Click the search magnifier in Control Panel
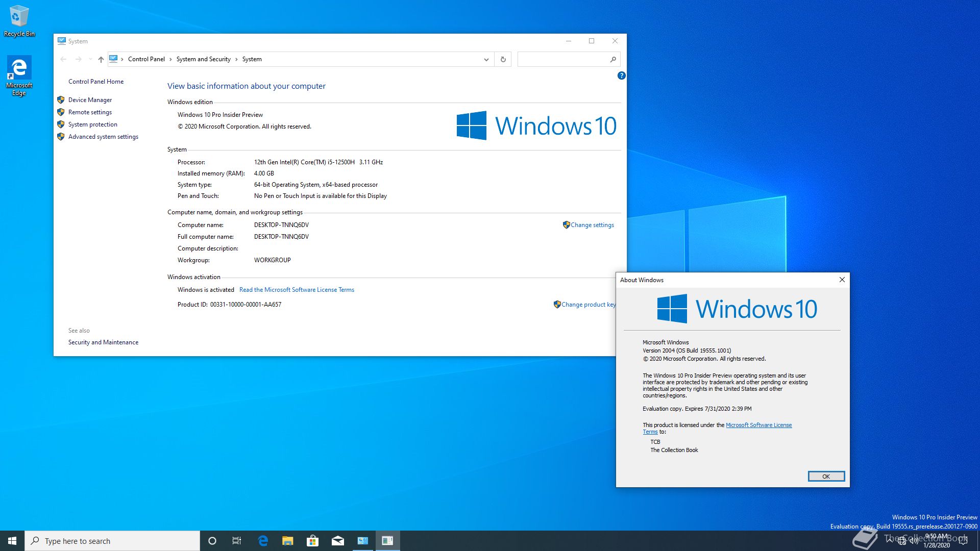This screenshot has height=551, width=980. click(x=613, y=59)
